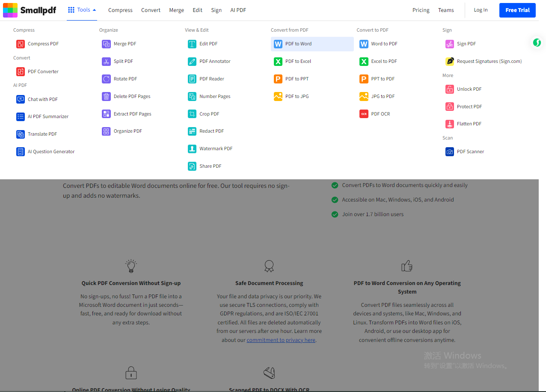Click the PDF OCR icon
This screenshot has height=392, width=546.
point(364,114)
